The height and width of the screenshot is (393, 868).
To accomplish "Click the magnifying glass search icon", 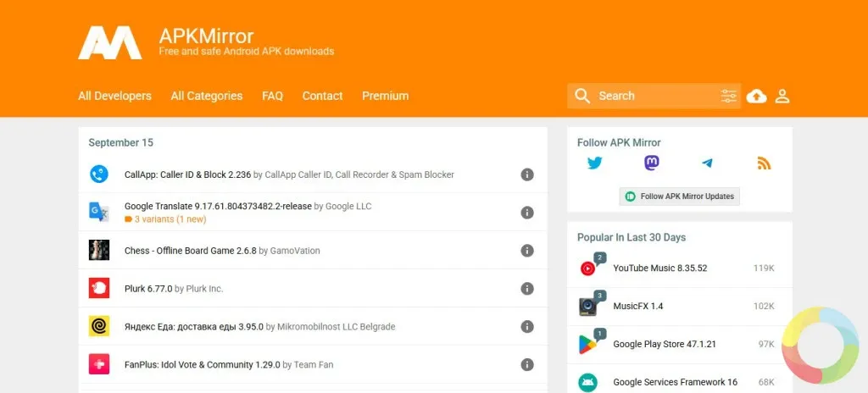I will pos(581,96).
